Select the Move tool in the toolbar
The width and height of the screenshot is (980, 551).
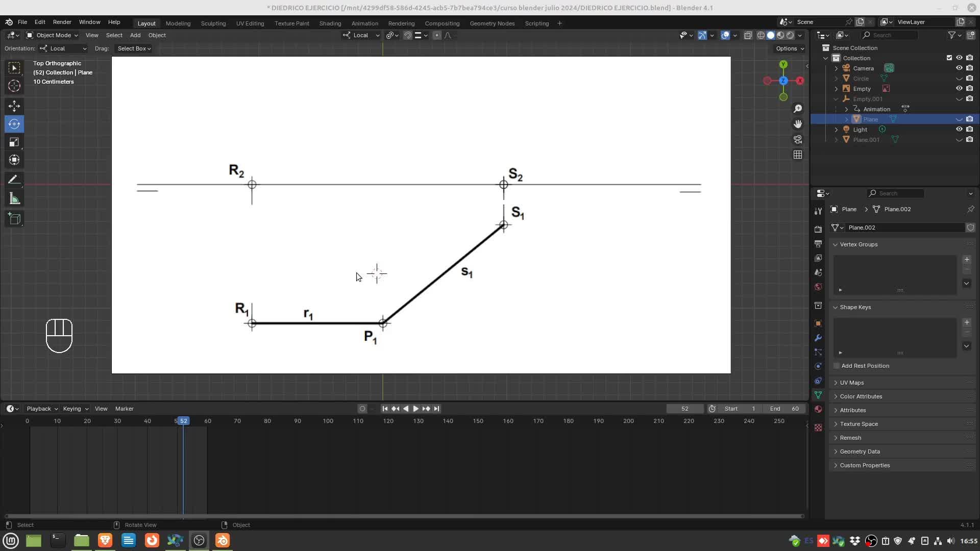point(14,106)
